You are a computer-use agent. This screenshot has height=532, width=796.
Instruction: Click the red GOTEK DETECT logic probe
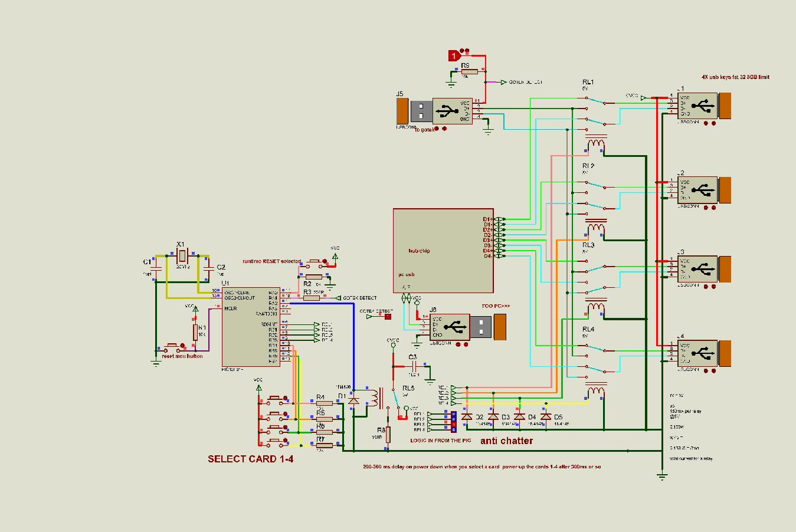pyautogui.click(x=388, y=316)
